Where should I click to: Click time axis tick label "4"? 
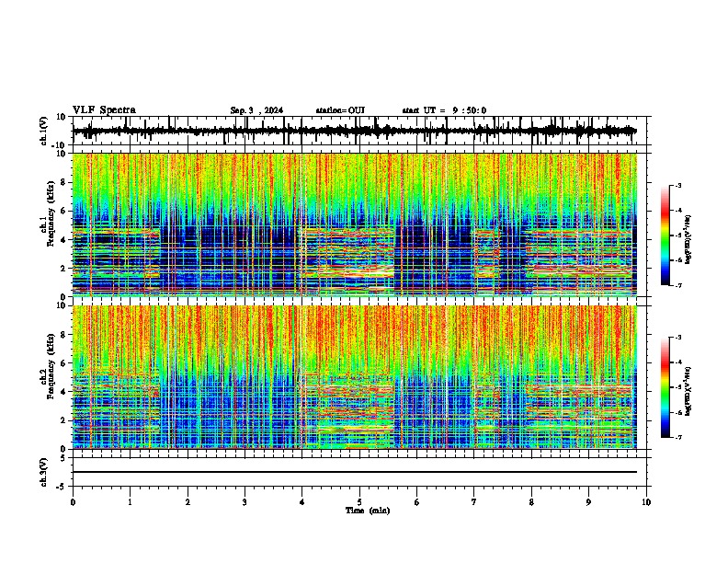(x=302, y=502)
